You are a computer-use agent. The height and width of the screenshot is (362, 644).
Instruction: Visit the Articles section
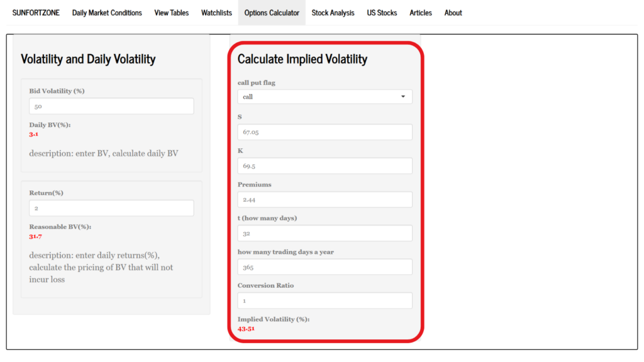coord(420,12)
